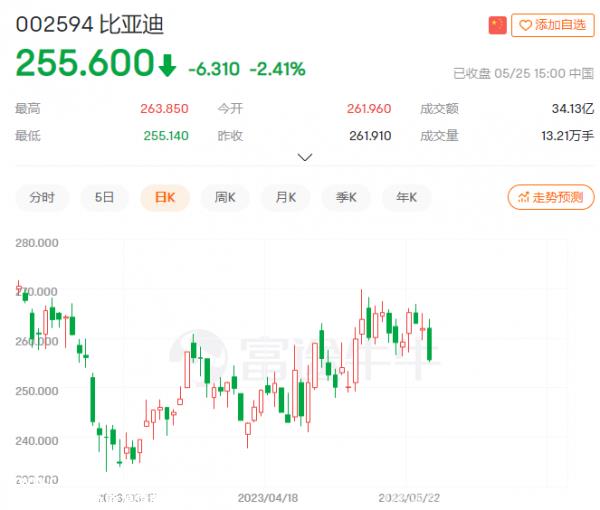This screenshot has height=510, width=600.
Task: Click the 成交量 label
Action: [439, 136]
